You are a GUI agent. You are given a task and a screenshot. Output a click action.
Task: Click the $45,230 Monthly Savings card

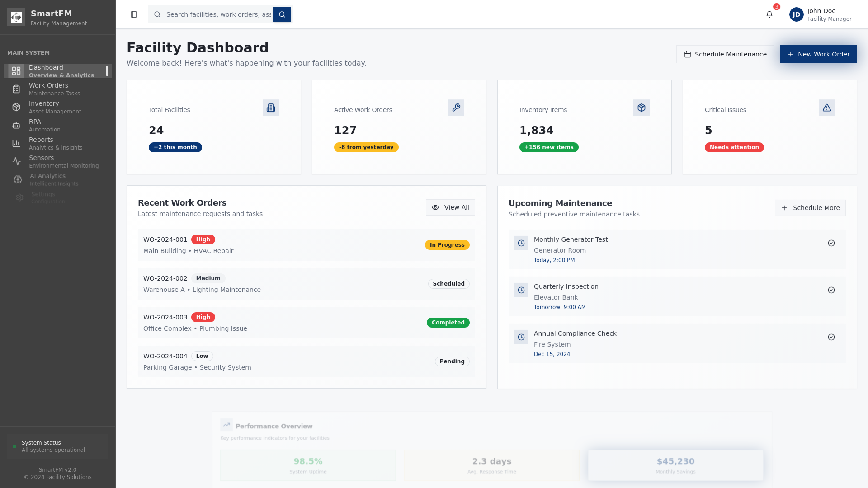pyautogui.click(x=675, y=465)
